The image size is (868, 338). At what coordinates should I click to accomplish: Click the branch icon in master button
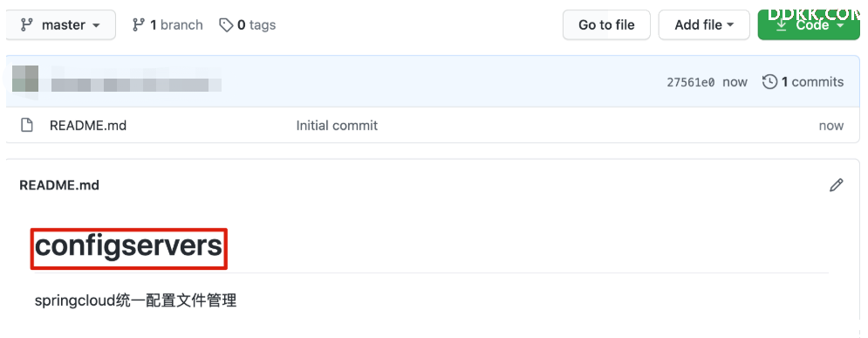26,25
